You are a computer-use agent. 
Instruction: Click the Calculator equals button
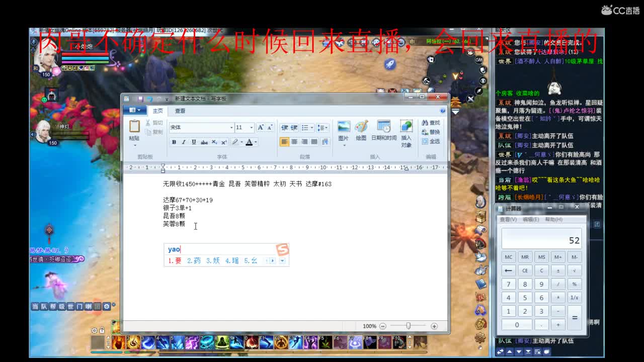point(575,318)
